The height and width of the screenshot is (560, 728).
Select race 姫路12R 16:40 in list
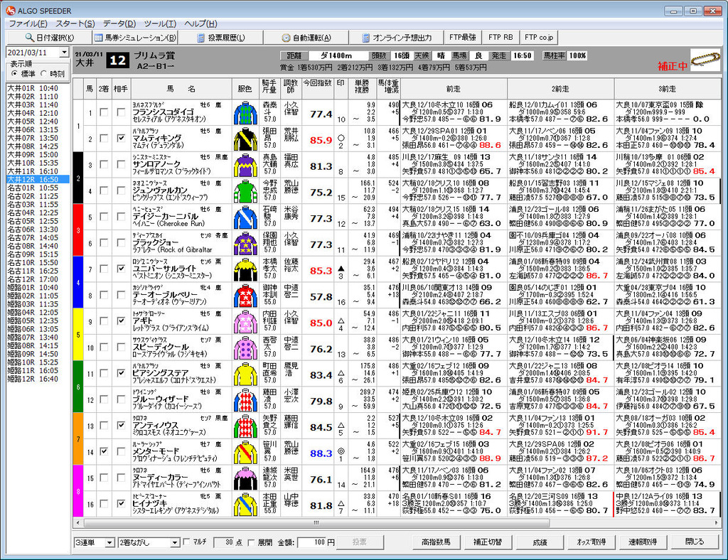38,379
